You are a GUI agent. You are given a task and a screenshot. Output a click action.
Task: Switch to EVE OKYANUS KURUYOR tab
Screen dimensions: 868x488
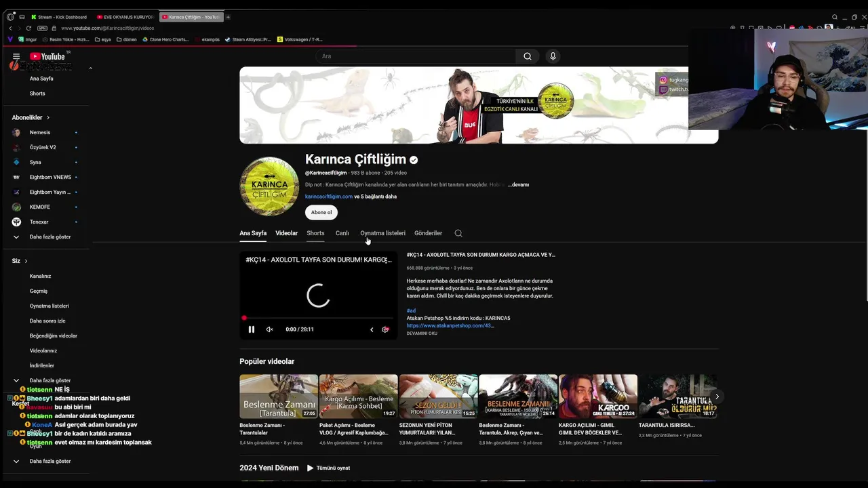click(x=125, y=17)
